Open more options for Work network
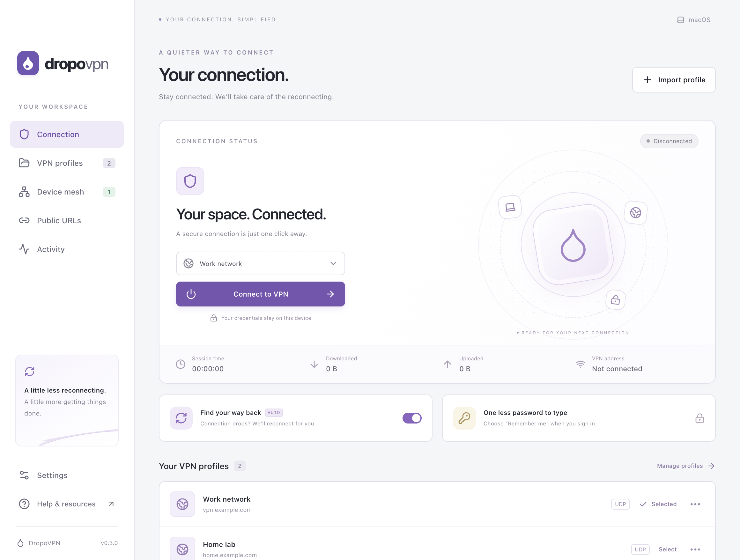Screen dimensions: 740x560 pos(695,504)
